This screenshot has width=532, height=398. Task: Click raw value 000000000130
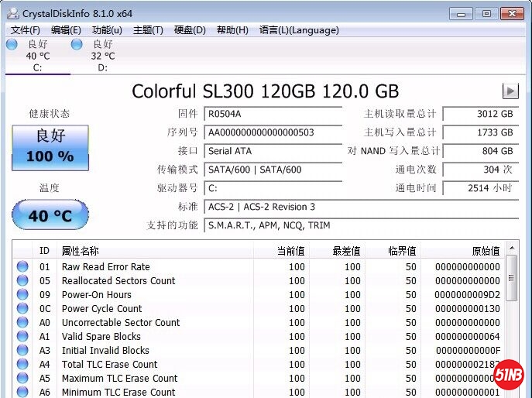[467, 308]
